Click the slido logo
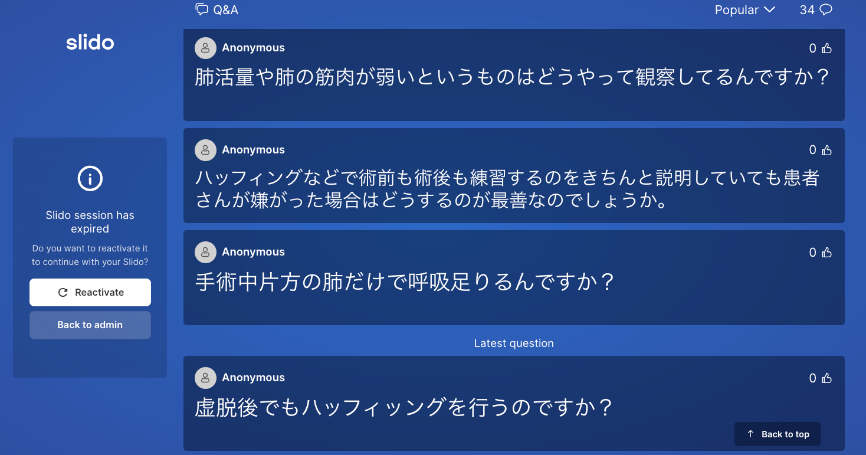The image size is (866, 455). (x=90, y=43)
